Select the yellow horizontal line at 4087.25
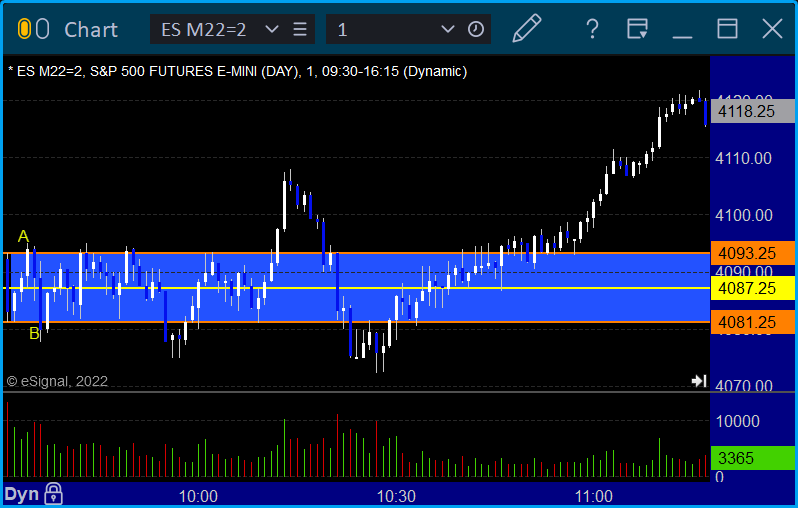798x508 pixels. pyautogui.click(x=356, y=288)
